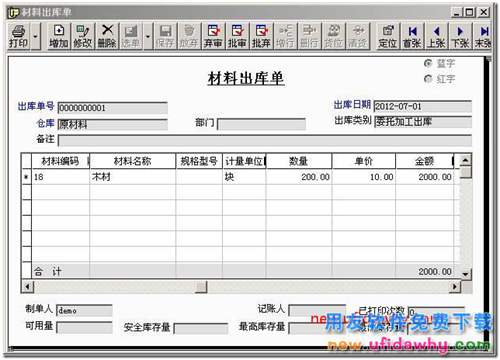Screen dimensions: 500x360
Task: Click the horizontal scrollbar thumb
Action: click(201, 287)
